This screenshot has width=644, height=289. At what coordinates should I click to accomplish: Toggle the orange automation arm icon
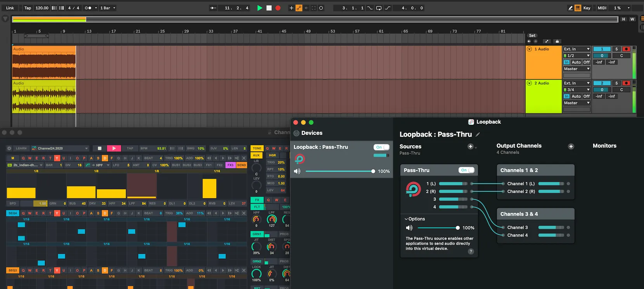[299, 8]
